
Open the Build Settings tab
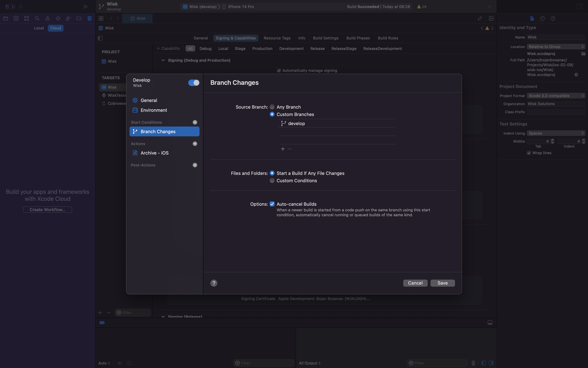(325, 38)
